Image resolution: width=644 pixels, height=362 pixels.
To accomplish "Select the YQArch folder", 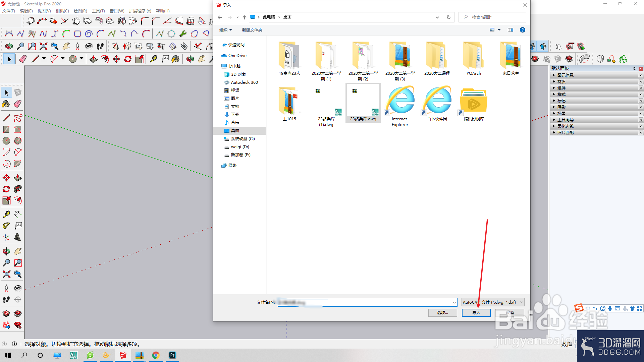I will click(x=474, y=59).
